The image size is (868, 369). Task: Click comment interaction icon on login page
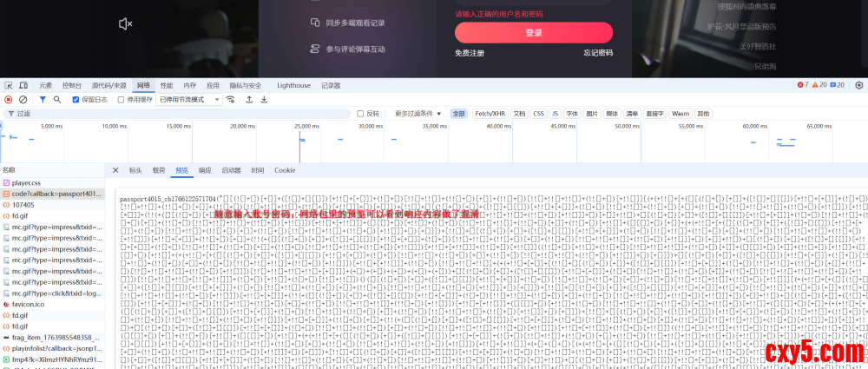point(315,49)
